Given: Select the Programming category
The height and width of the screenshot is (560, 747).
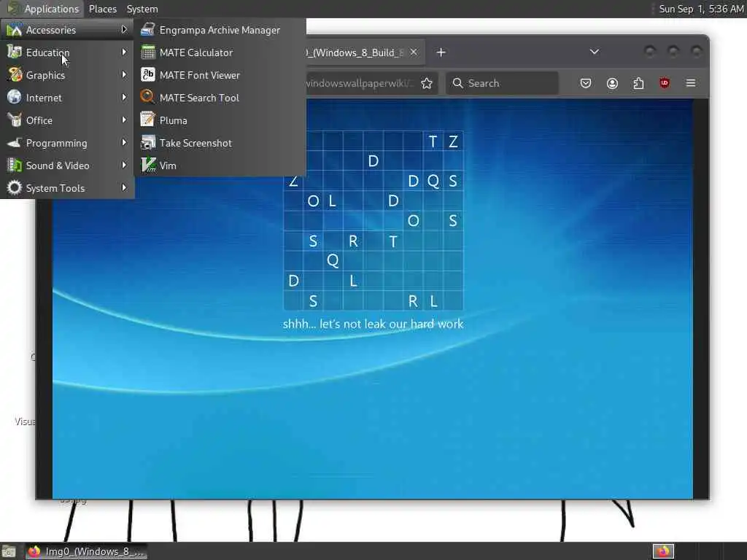Looking at the screenshot, I should (x=67, y=143).
